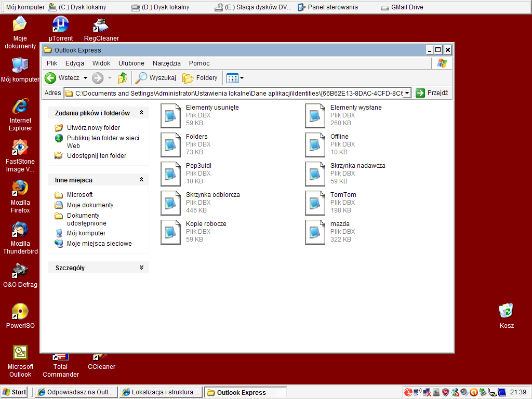Viewport: 532px width, 399px height.
Task: Open the Plik menu
Action: point(52,63)
